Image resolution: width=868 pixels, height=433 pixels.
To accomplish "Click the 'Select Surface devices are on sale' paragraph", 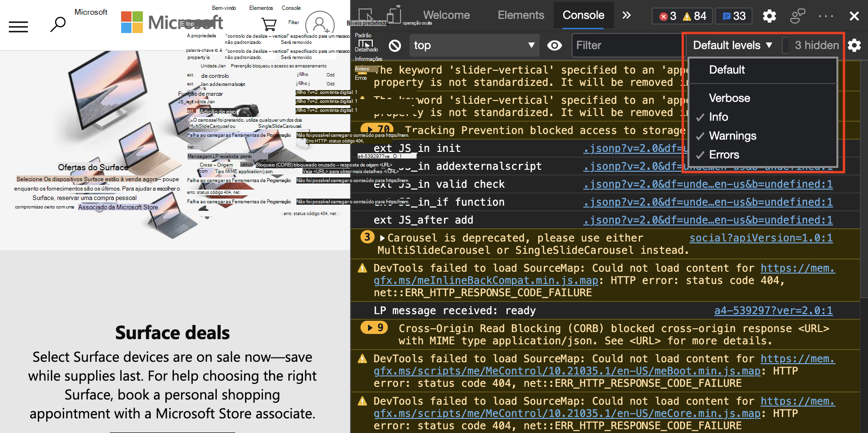I will (172, 385).
